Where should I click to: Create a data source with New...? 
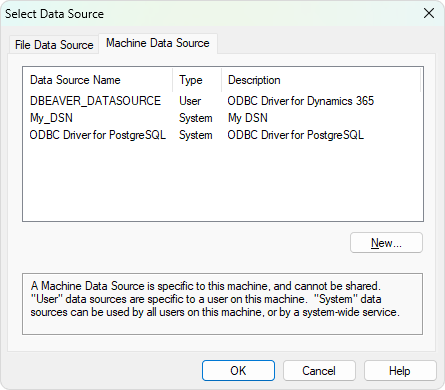(x=386, y=243)
